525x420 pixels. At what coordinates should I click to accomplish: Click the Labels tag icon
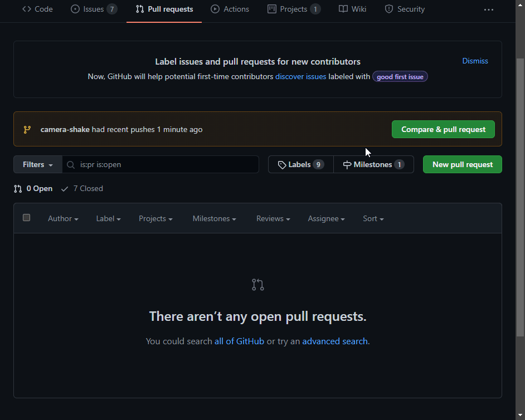[282, 165]
